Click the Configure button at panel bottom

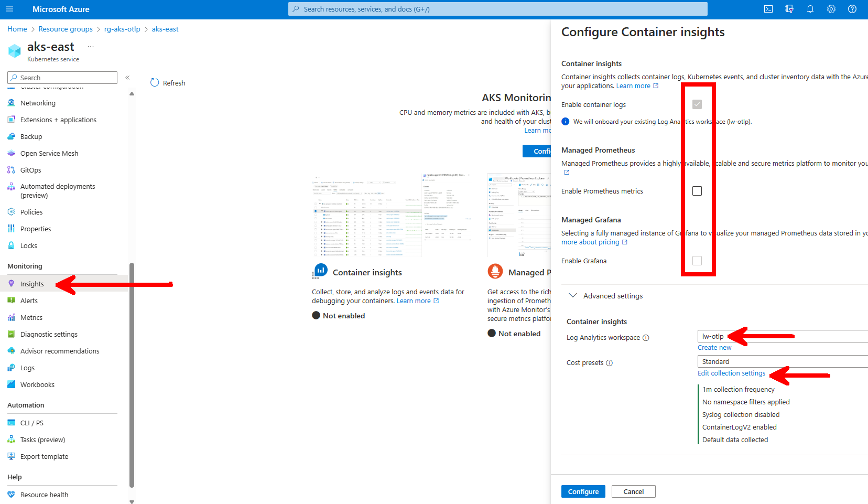pyautogui.click(x=583, y=491)
